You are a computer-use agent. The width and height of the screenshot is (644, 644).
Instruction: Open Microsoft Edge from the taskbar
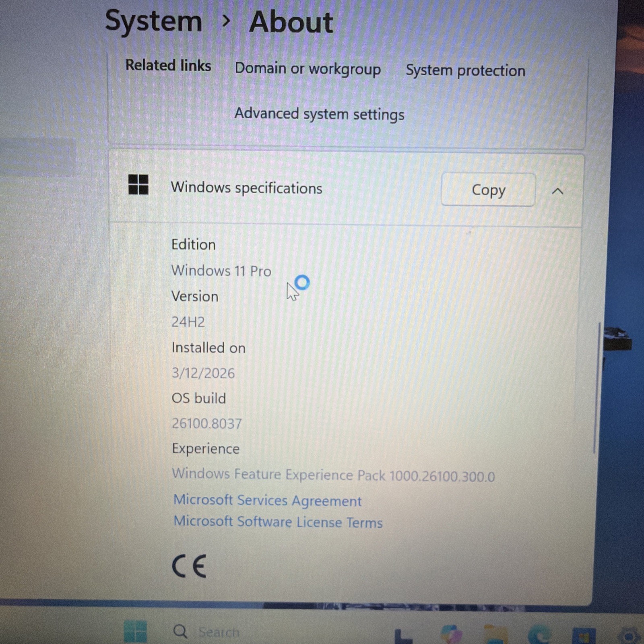coord(540,635)
